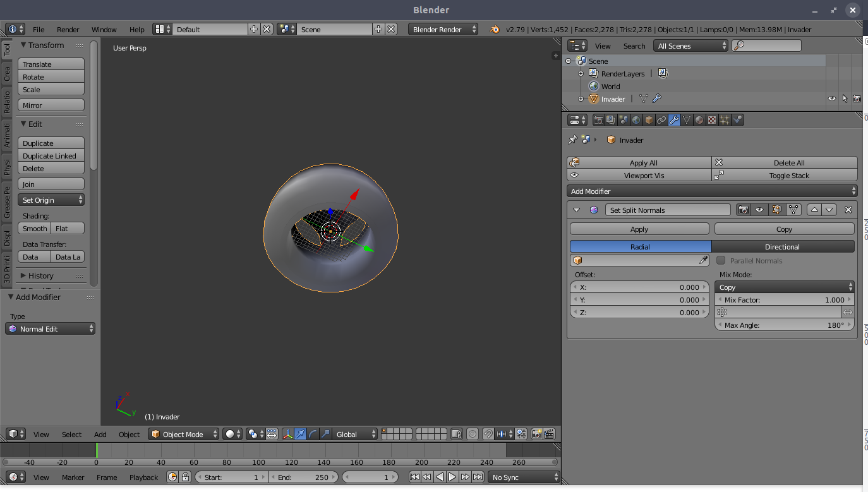This screenshot has height=492, width=868.
Task: Open the Object Mode selector
Action: pos(184,434)
